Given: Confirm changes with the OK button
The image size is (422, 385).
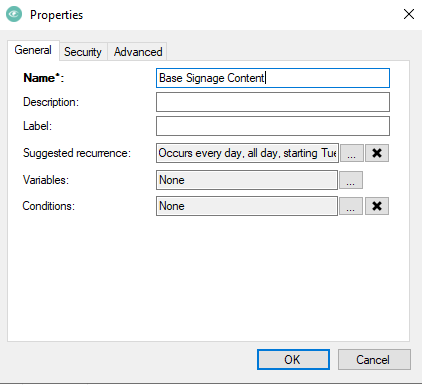Looking at the screenshot, I should (293, 360).
